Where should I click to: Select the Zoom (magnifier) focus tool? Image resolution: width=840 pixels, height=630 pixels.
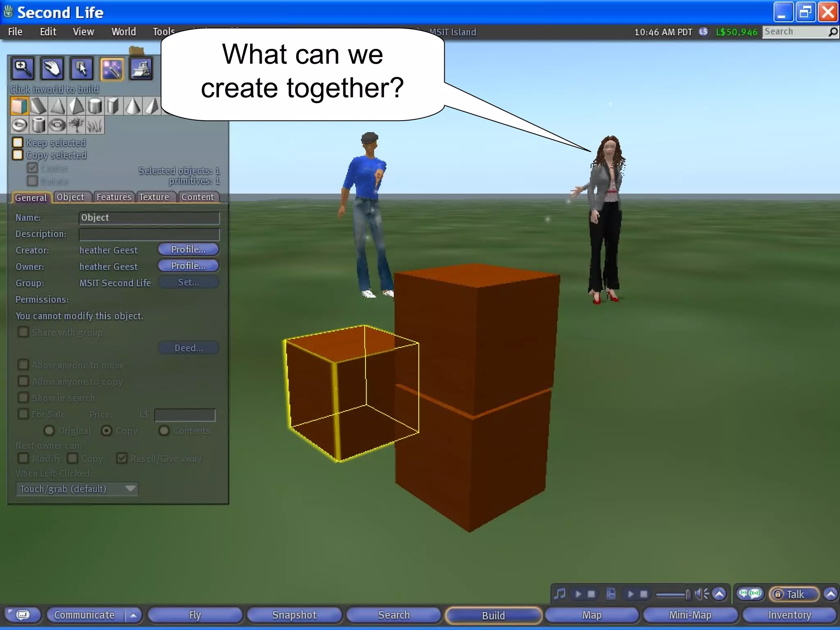tap(23, 68)
